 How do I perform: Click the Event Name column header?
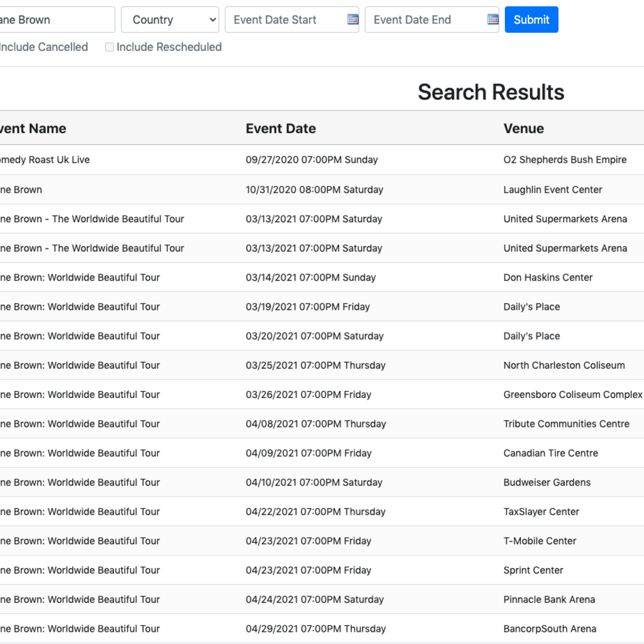32,128
